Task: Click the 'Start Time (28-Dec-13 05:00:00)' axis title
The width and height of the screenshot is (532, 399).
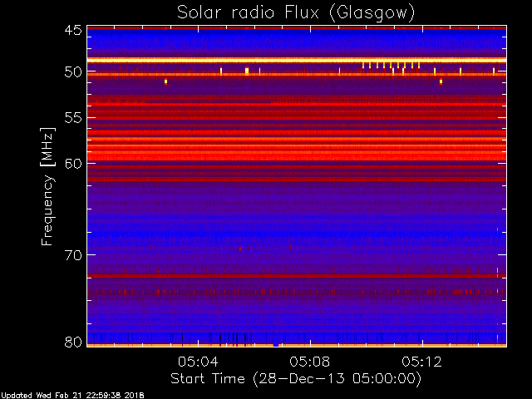Action: pyautogui.click(x=296, y=379)
